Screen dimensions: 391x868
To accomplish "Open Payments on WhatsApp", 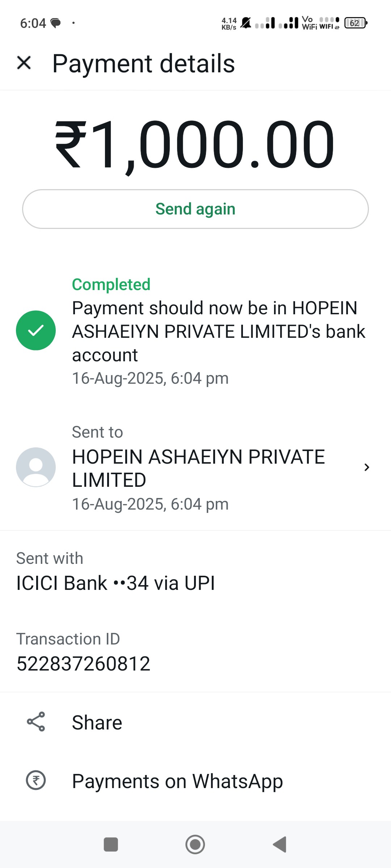I will (195, 781).
